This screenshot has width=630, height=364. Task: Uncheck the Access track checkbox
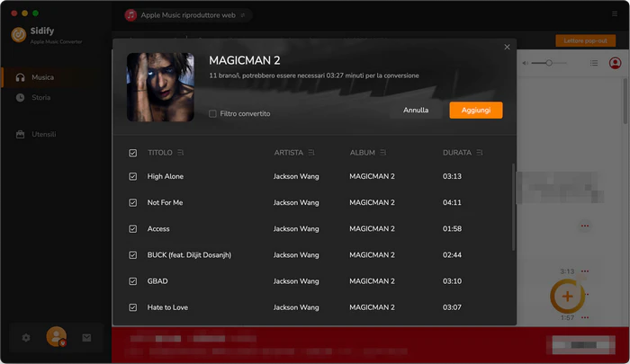pyautogui.click(x=133, y=229)
